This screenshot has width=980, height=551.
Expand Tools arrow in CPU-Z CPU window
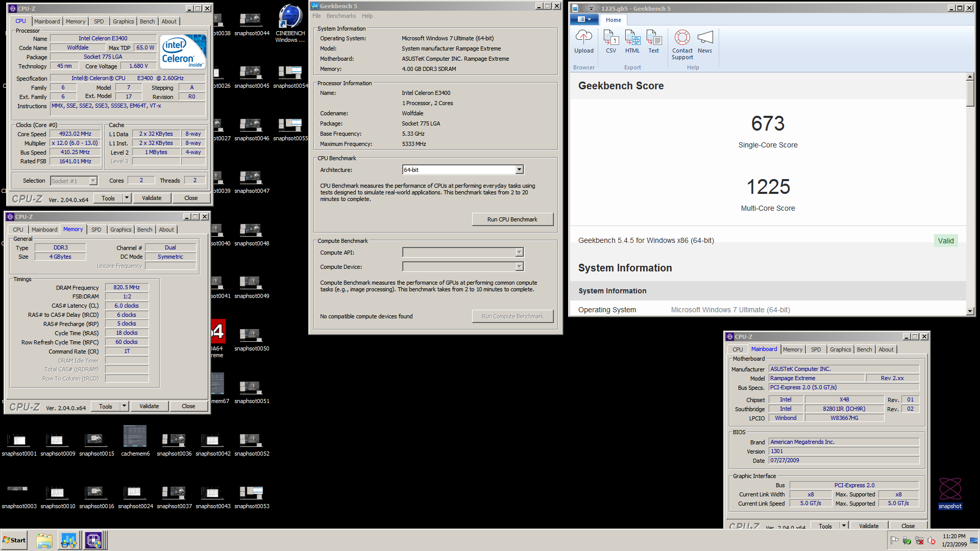click(127, 198)
